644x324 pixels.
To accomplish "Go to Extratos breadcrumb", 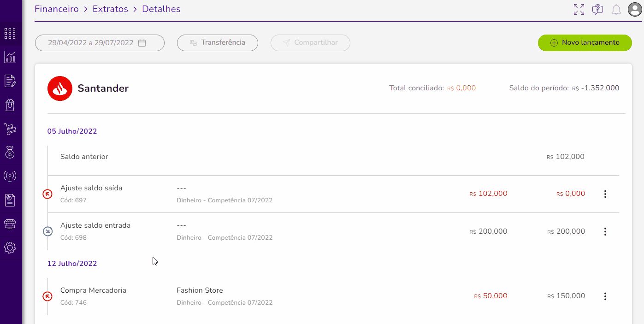I will 110,9.
